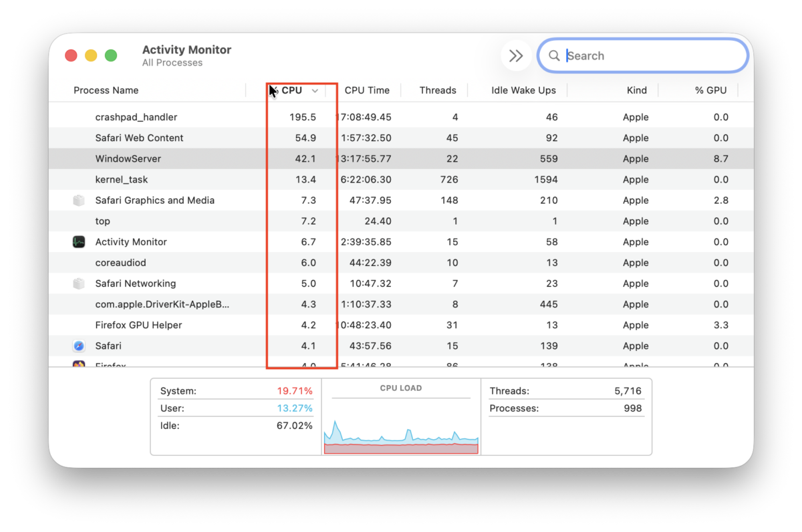Click the Safari Graphics and Media icon

(79, 201)
